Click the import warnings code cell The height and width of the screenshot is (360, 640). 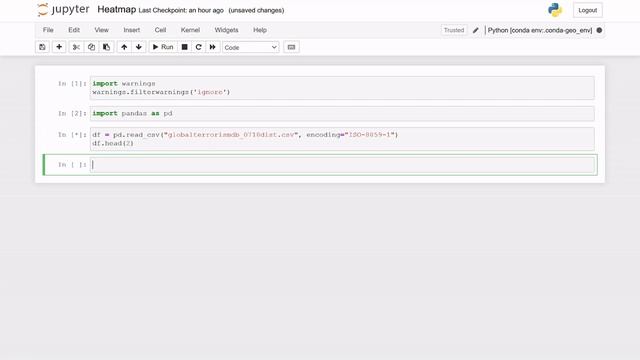[342, 88]
